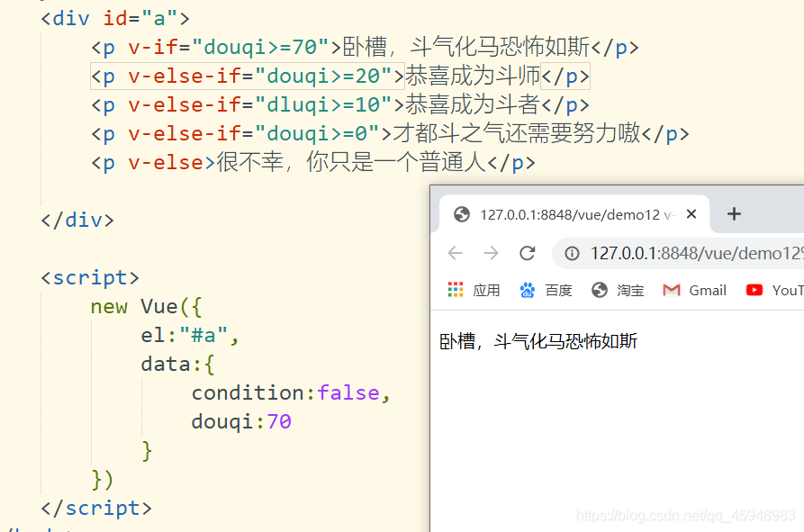
Task: Open the 淘宝 bookmark
Action: click(618, 290)
